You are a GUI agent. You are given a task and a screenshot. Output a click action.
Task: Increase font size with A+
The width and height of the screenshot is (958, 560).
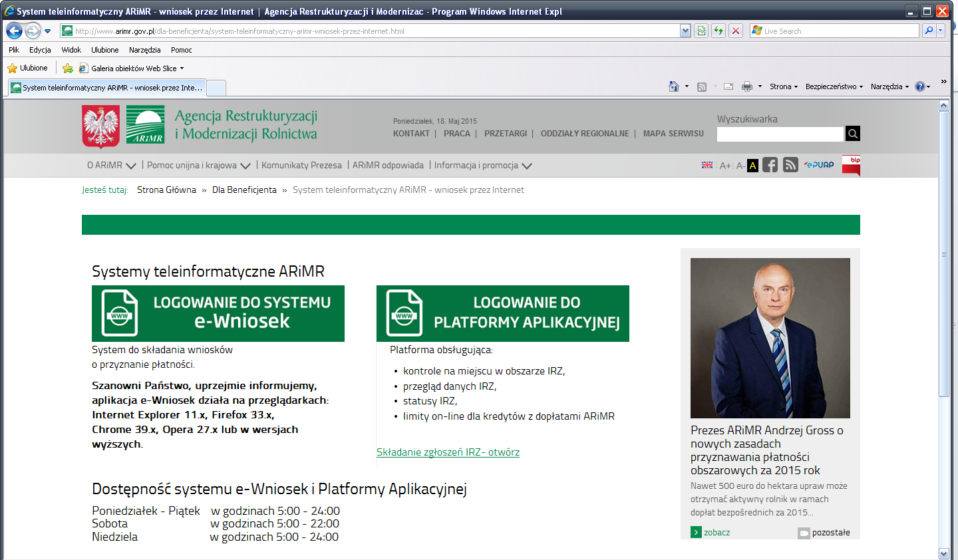pyautogui.click(x=726, y=166)
